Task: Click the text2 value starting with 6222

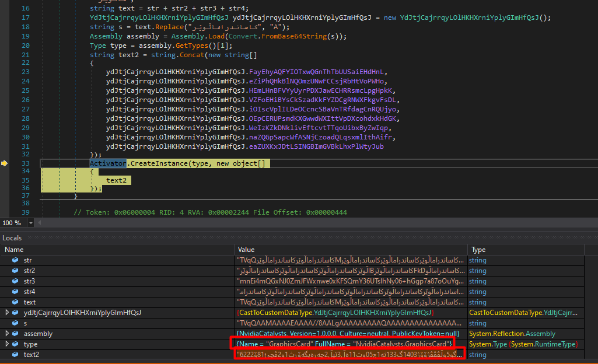Action: click(349, 355)
